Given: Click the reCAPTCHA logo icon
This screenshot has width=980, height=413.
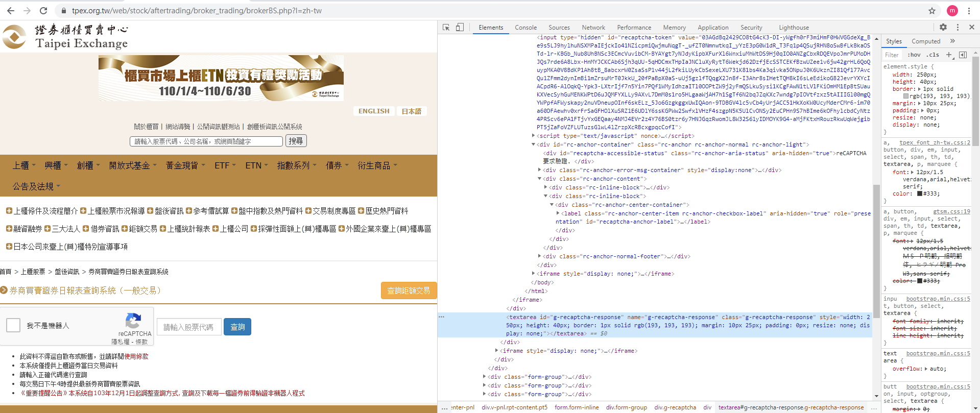Looking at the screenshot, I should pyautogui.click(x=133, y=321).
